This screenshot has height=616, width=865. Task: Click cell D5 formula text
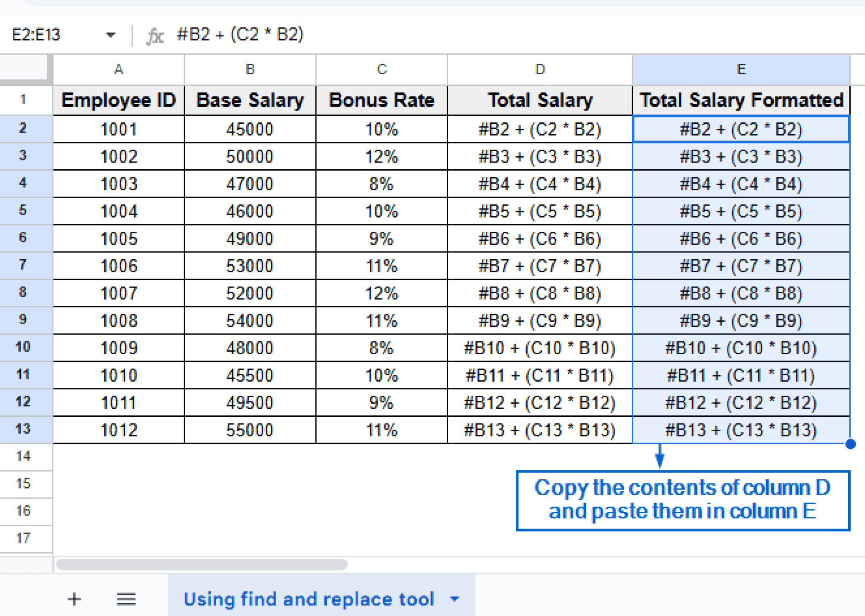click(540, 211)
